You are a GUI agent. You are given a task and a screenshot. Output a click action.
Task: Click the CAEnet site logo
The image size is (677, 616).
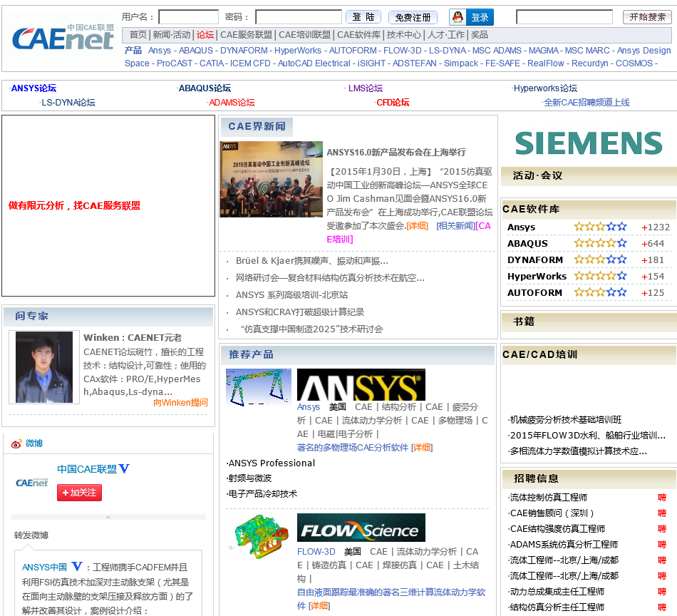(x=63, y=37)
